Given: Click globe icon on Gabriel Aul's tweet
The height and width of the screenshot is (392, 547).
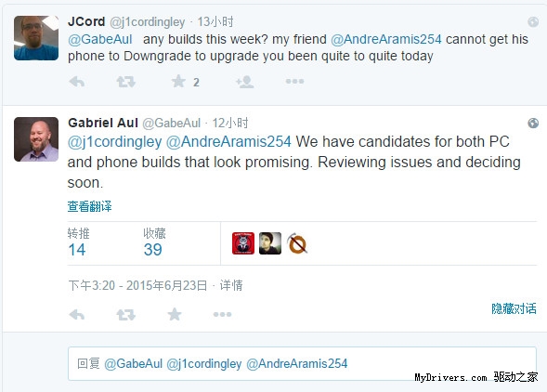Looking at the screenshot, I should click(x=533, y=123).
